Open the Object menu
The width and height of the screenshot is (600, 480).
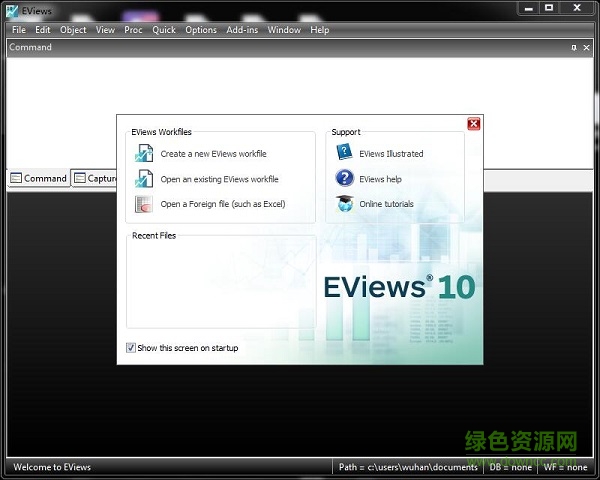point(73,30)
